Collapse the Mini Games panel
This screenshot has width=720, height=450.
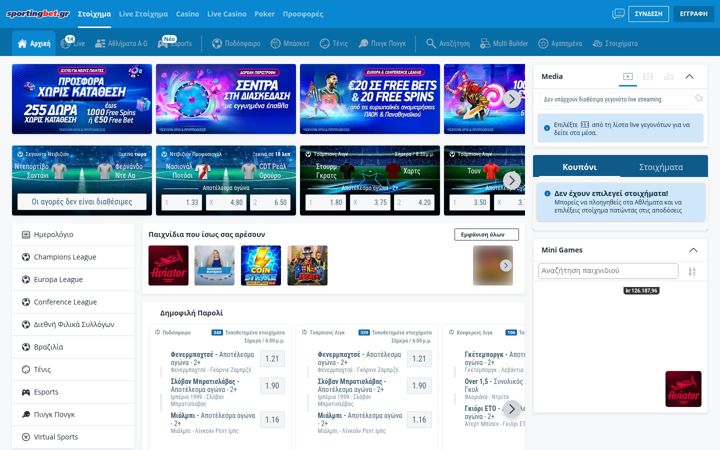coord(693,250)
